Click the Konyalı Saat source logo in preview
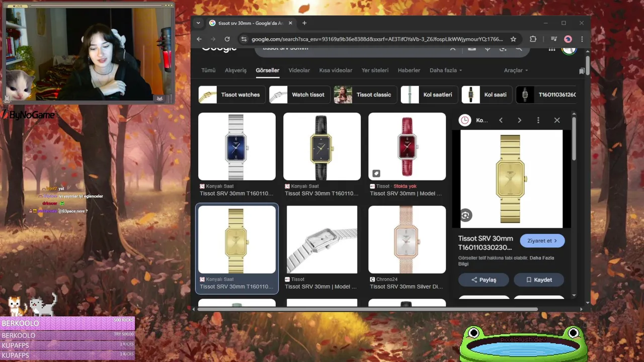The height and width of the screenshot is (362, 644). (465, 120)
